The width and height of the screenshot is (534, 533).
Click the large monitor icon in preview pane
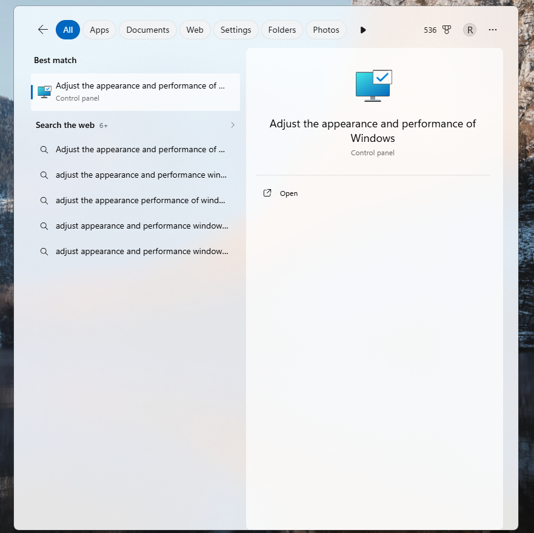coord(374,86)
